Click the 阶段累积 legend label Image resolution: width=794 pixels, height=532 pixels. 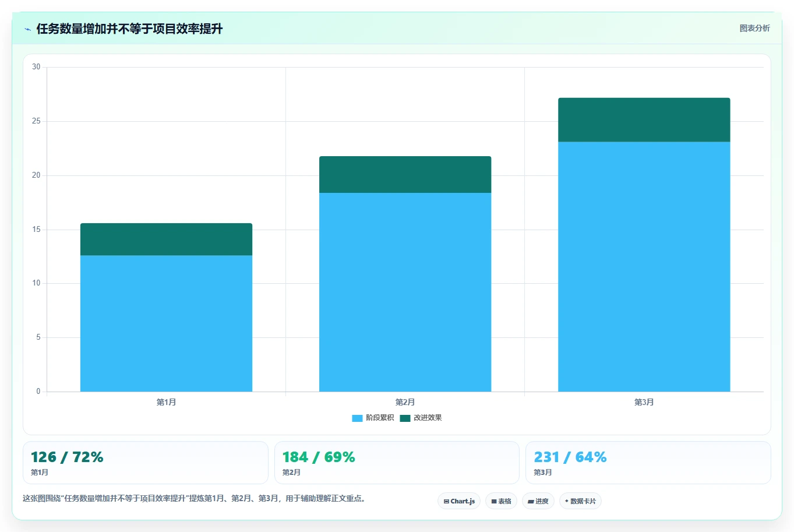(380, 418)
